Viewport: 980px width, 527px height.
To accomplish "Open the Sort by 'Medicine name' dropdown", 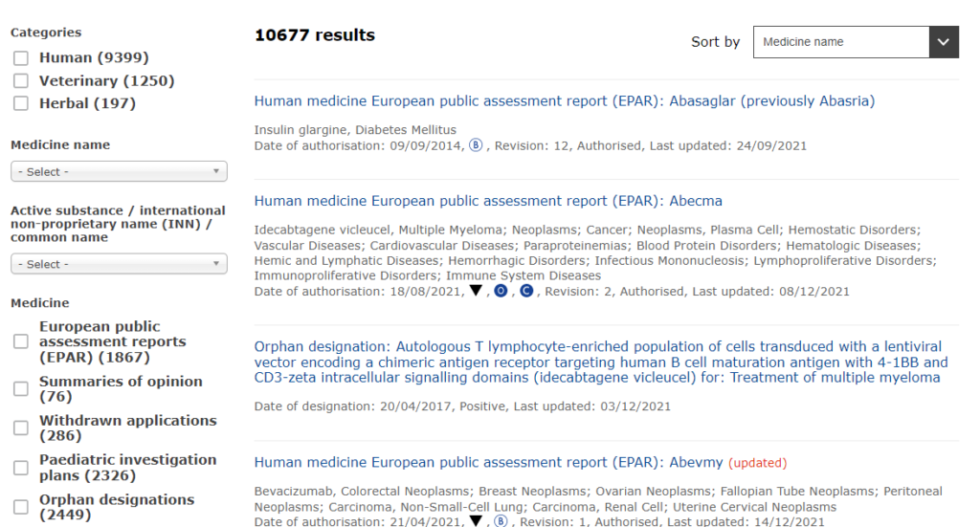I will click(x=841, y=42).
